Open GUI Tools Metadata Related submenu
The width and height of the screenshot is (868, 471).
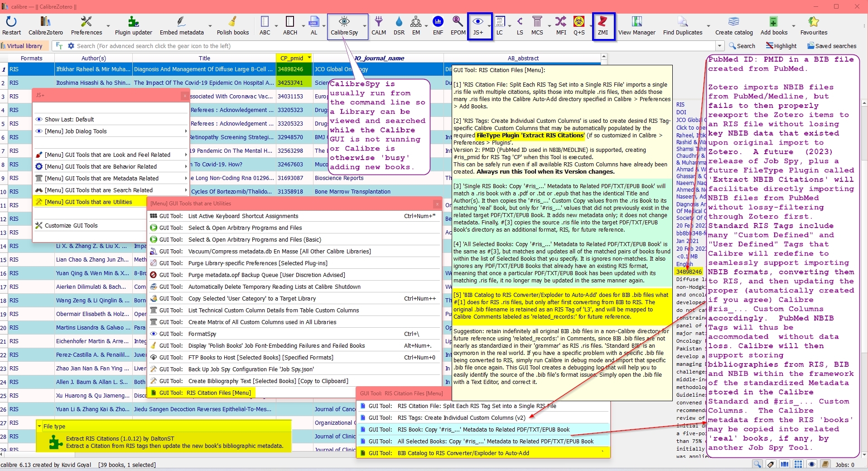[x=111, y=179]
